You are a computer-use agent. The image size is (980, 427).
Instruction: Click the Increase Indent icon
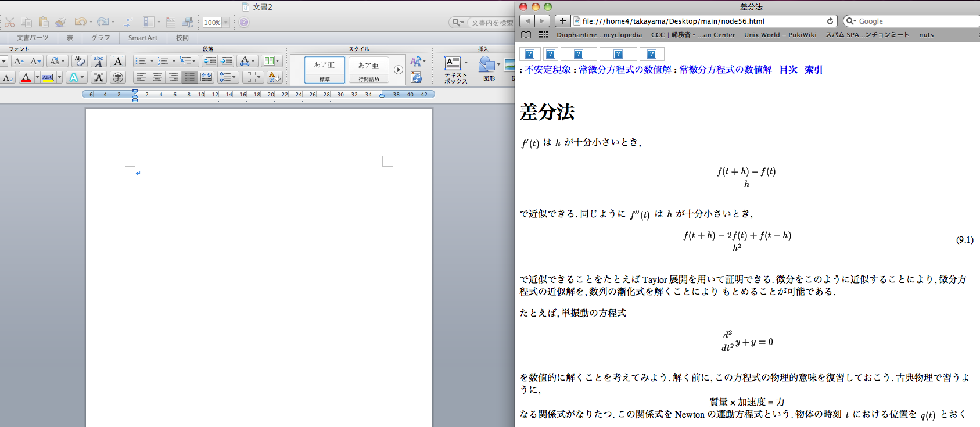point(226,61)
